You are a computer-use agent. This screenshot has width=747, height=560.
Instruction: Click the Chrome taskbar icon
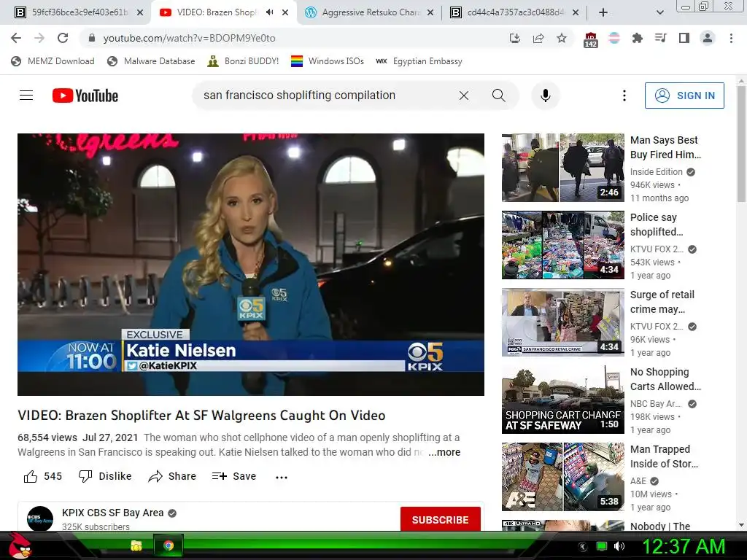pos(169,545)
